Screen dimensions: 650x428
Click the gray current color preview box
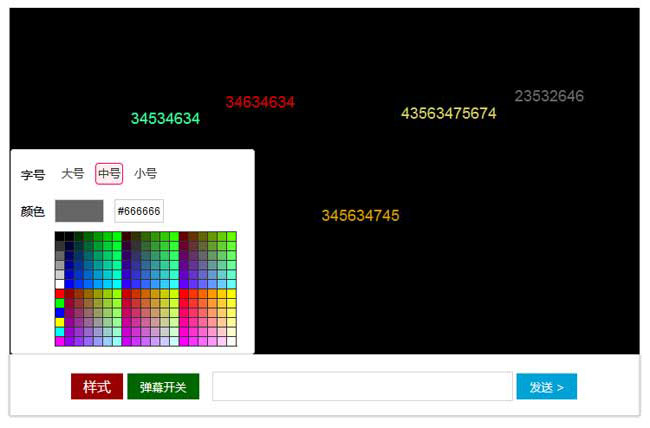(79, 211)
